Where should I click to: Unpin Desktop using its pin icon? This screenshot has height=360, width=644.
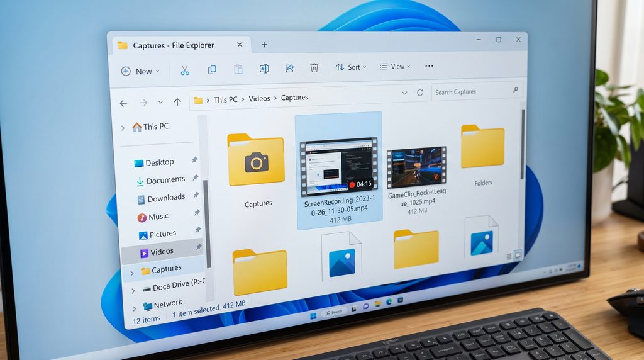coord(195,159)
